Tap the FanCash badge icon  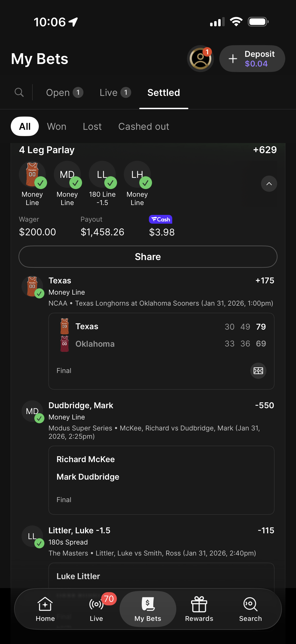pos(161,219)
